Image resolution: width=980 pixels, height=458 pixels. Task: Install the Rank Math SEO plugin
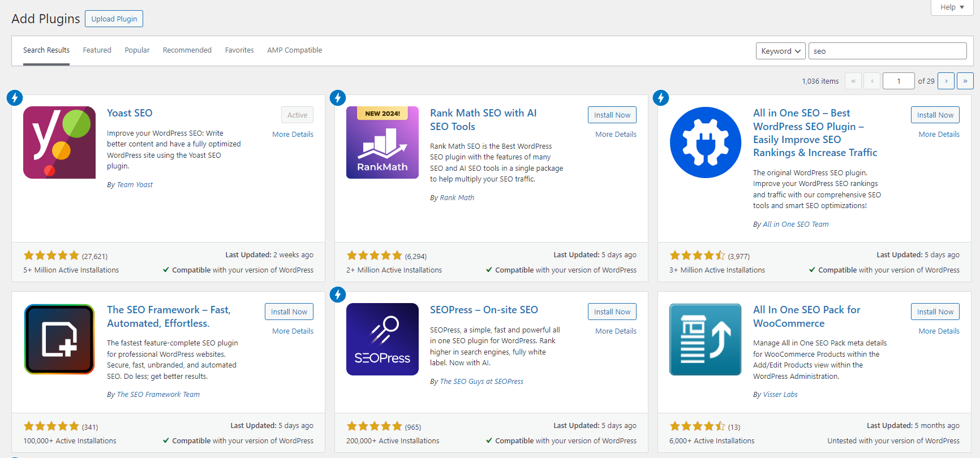612,115
